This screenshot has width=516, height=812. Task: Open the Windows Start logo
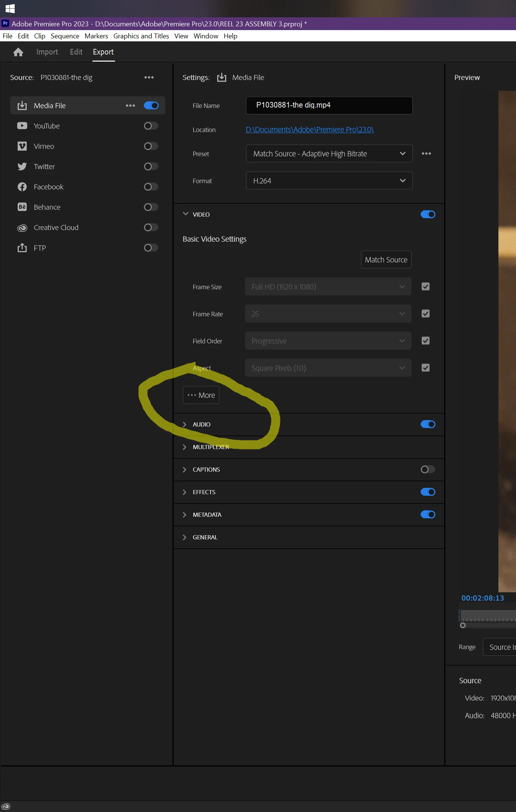10,8
